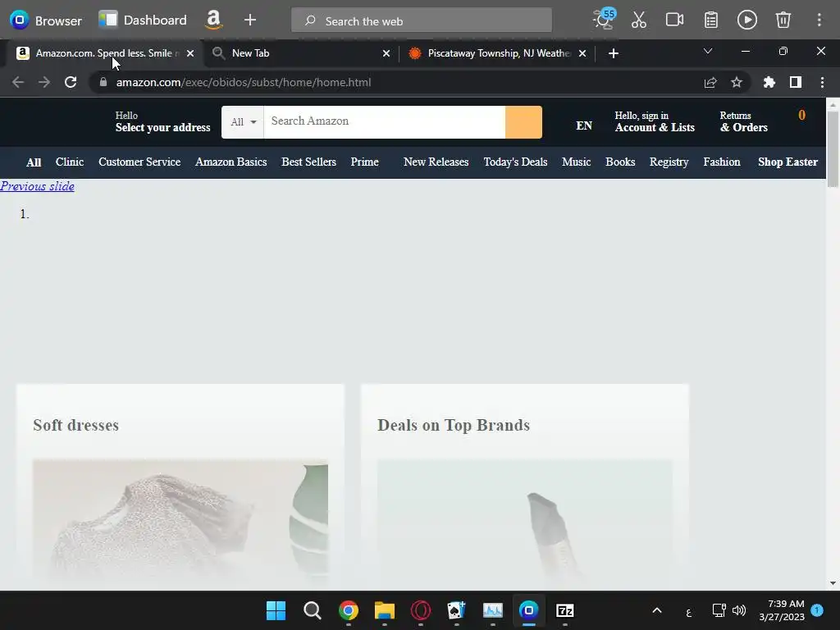Click the play media icon in top bar
Viewport: 840px width, 630px height.
pyautogui.click(x=746, y=21)
